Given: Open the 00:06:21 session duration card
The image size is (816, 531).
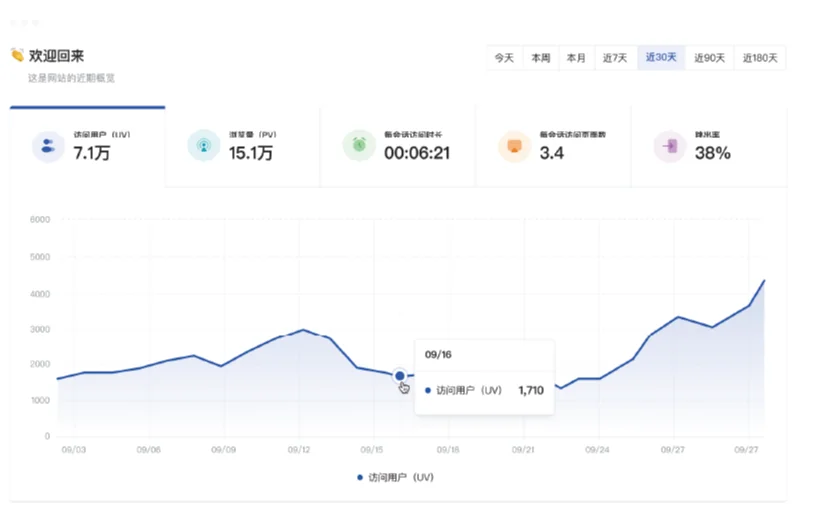Looking at the screenshot, I should point(398,147).
